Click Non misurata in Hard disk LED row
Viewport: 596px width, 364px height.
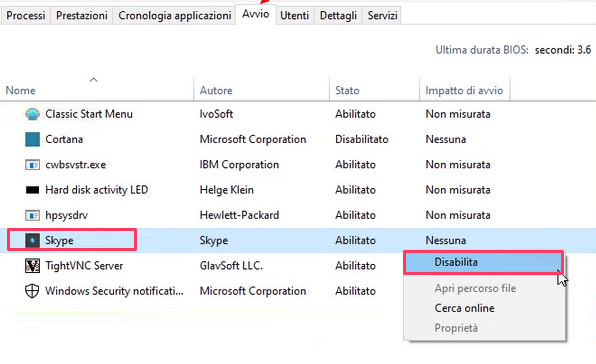pos(458,190)
